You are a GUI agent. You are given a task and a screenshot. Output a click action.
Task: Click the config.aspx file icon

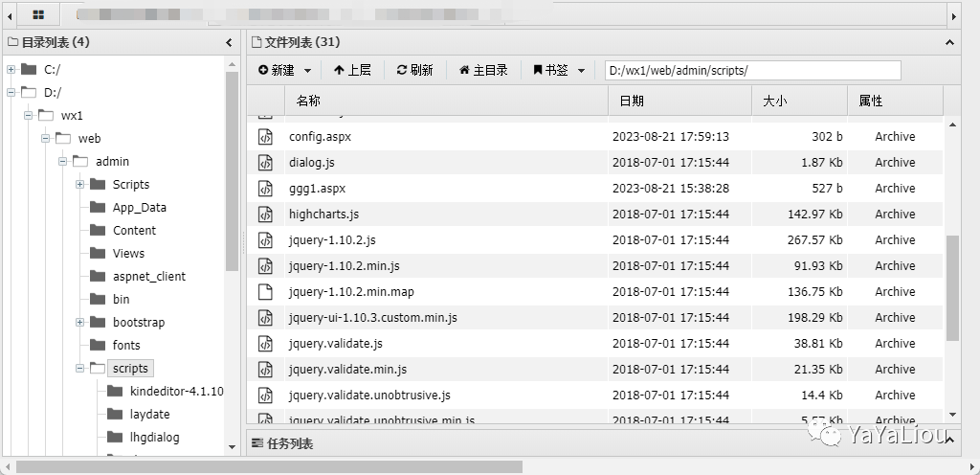pyautogui.click(x=266, y=136)
